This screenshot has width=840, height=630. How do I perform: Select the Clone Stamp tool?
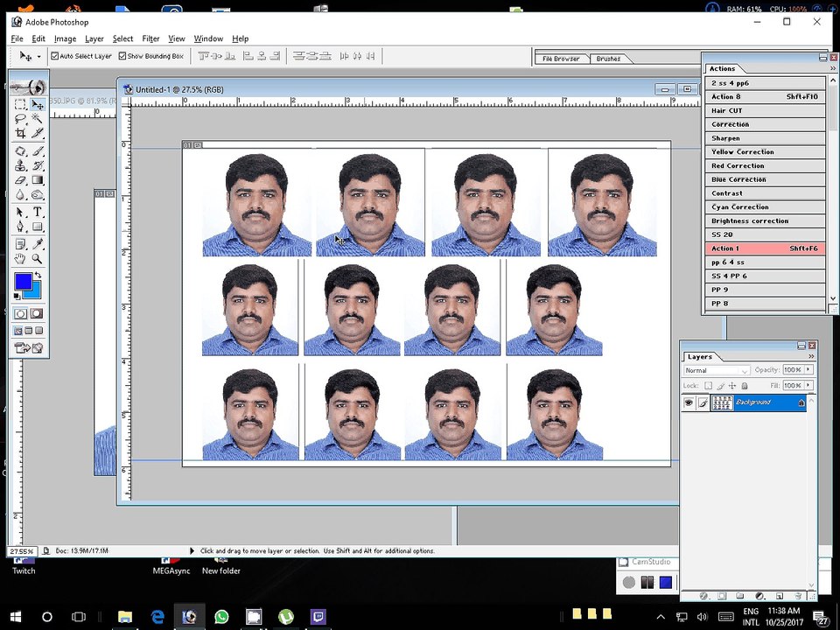20,165
